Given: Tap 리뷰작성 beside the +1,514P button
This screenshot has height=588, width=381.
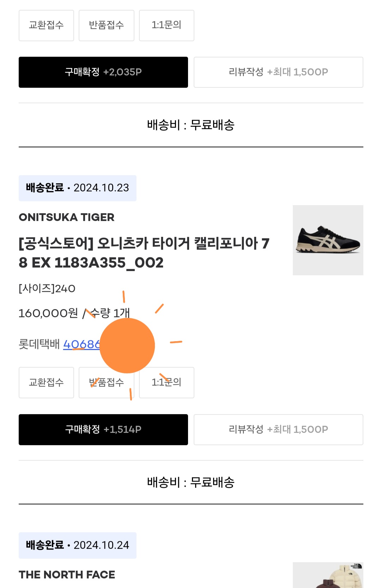Looking at the screenshot, I should pos(278,429).
